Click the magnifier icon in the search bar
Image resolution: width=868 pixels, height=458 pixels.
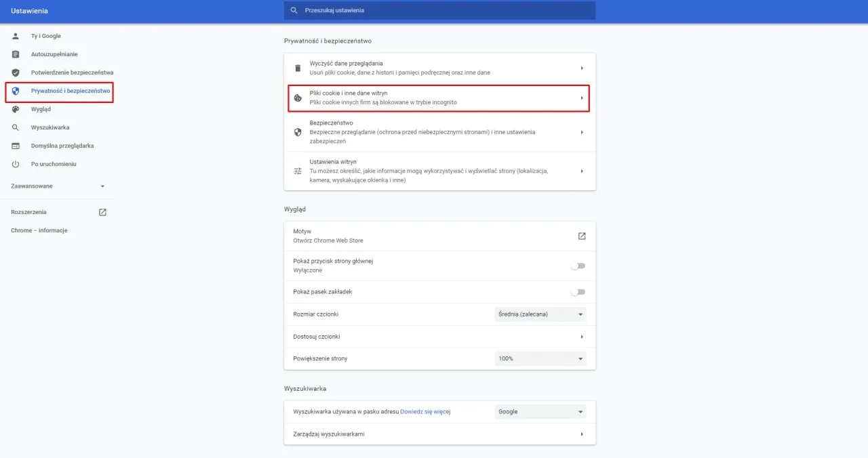coord(294,10)
